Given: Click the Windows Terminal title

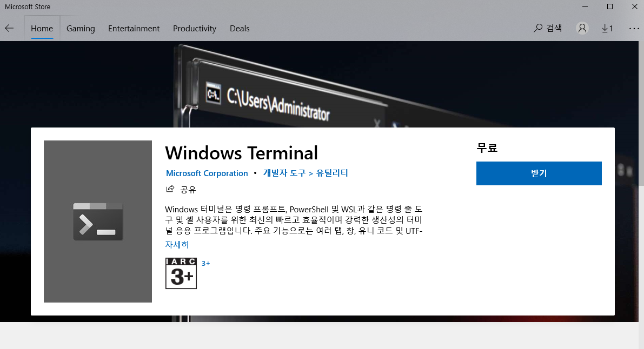Looking at the screenshot, I should pyautogui.click(x=242, y=153).
